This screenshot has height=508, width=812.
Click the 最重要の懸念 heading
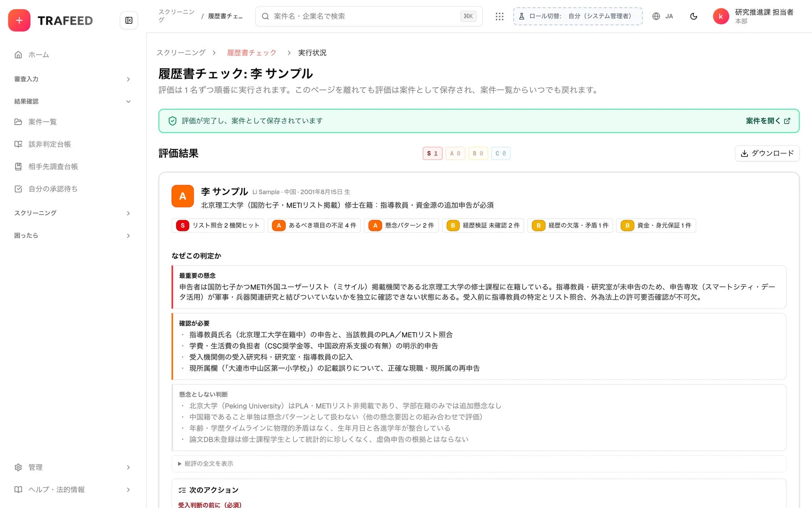pos(197,275)
